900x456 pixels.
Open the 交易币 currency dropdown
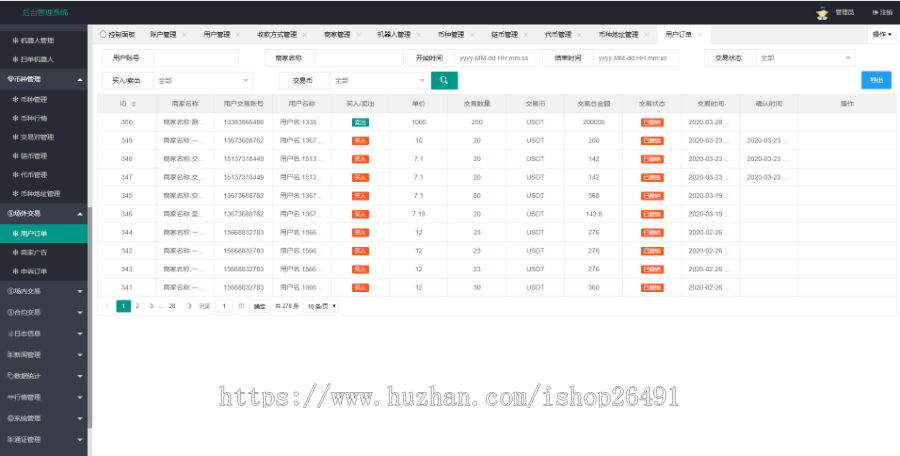pyautogui.click(x=379, y=81)
